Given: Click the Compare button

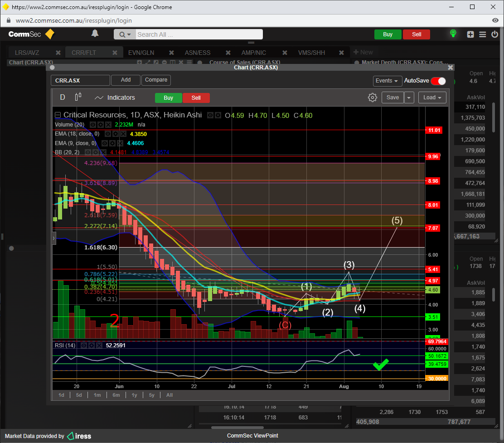Looking at the screenshot, I should (x=156, y=80).
